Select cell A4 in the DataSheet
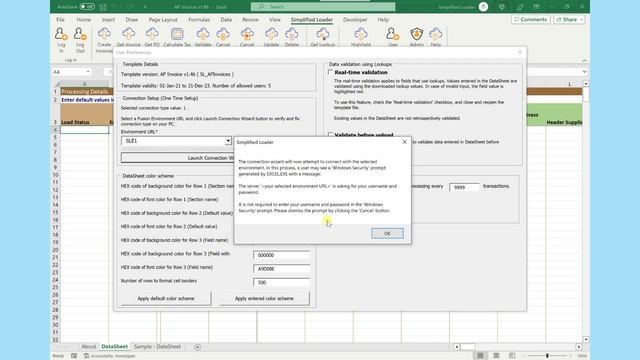 click(x=84, y=130)
